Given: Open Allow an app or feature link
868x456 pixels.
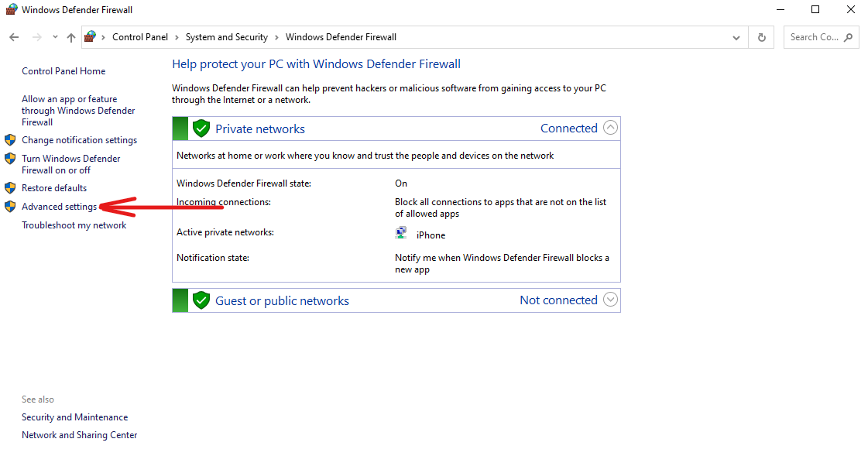Looking at the screenshot, I should click(78, 110).
